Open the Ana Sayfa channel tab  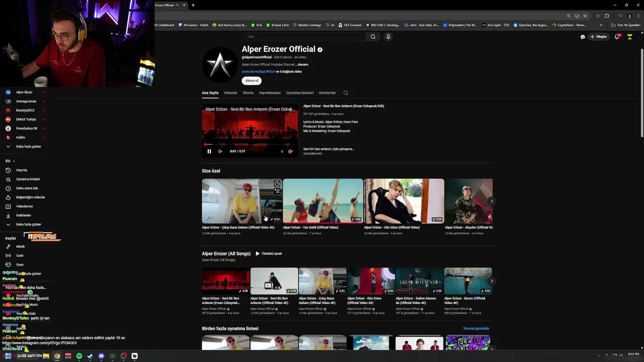(x=210, y=93)
